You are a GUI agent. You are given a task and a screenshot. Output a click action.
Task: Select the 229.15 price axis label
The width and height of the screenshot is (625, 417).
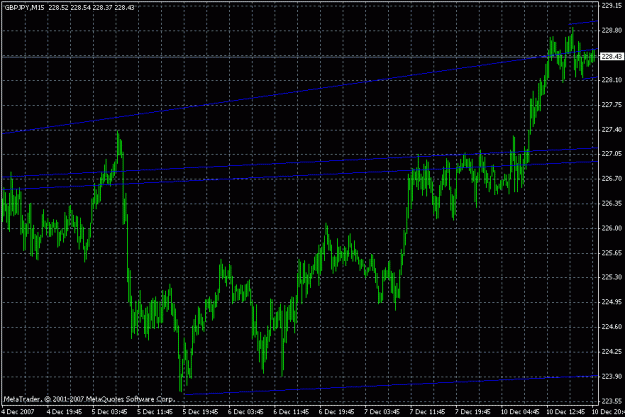coord(611,6)
